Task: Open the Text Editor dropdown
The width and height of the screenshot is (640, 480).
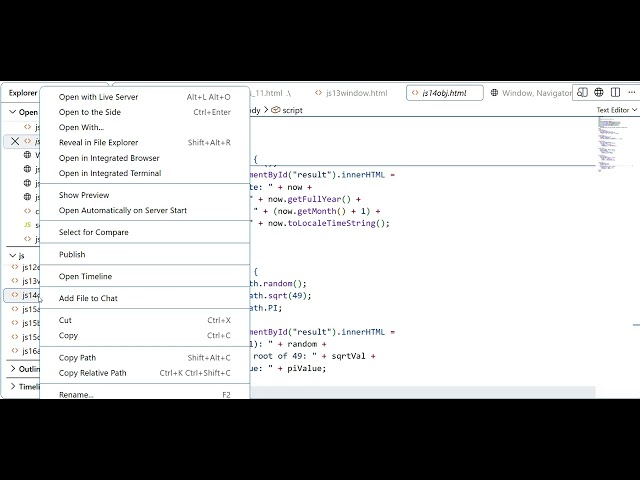Action: coord(616,110)
